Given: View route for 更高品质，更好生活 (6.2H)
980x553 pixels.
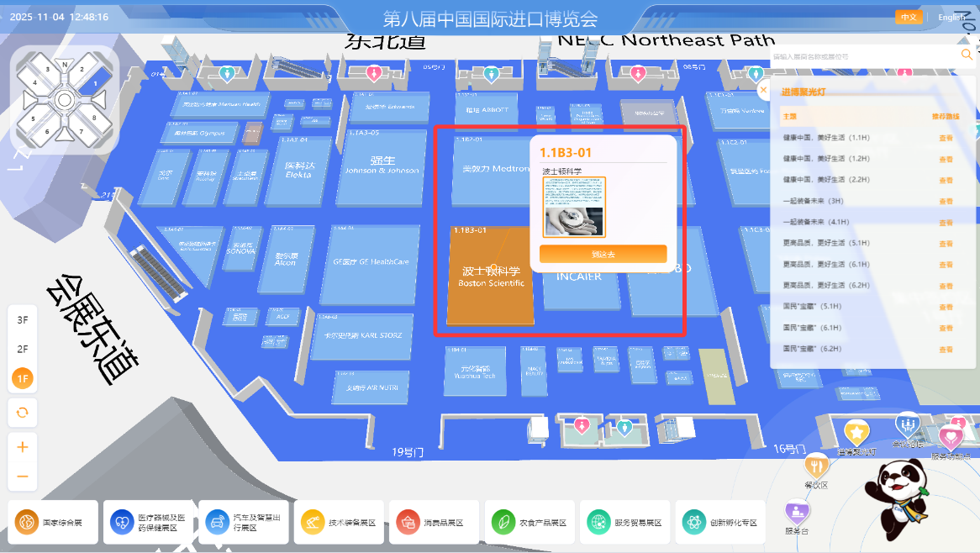Looking at the screenshot, I should tap(946, 287).
